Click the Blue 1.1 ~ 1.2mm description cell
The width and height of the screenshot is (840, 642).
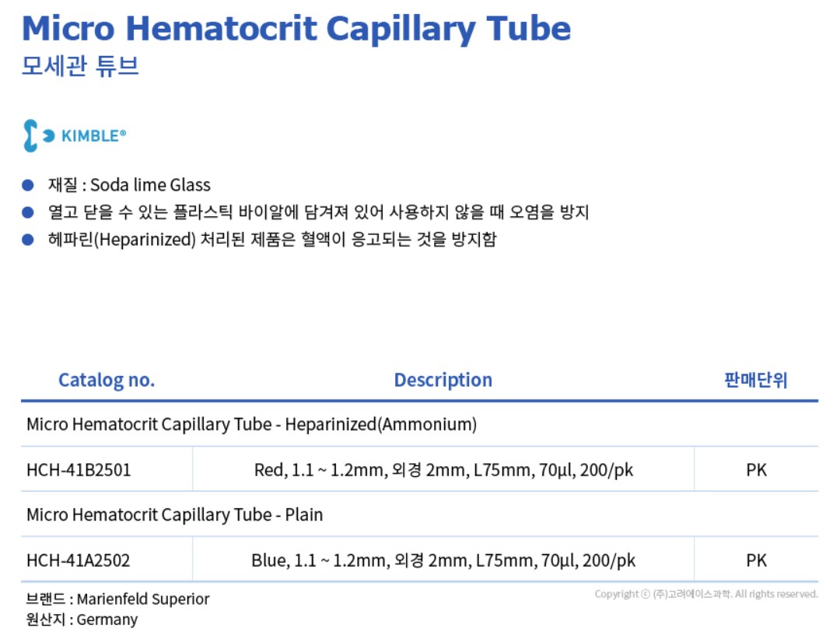tap(443, 560)
